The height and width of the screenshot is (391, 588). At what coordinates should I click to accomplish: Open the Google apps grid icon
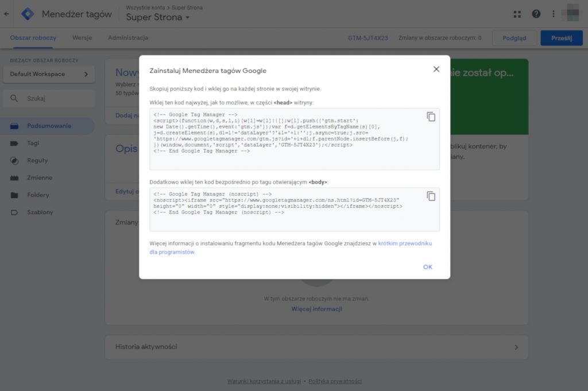(x=517, y=14)
